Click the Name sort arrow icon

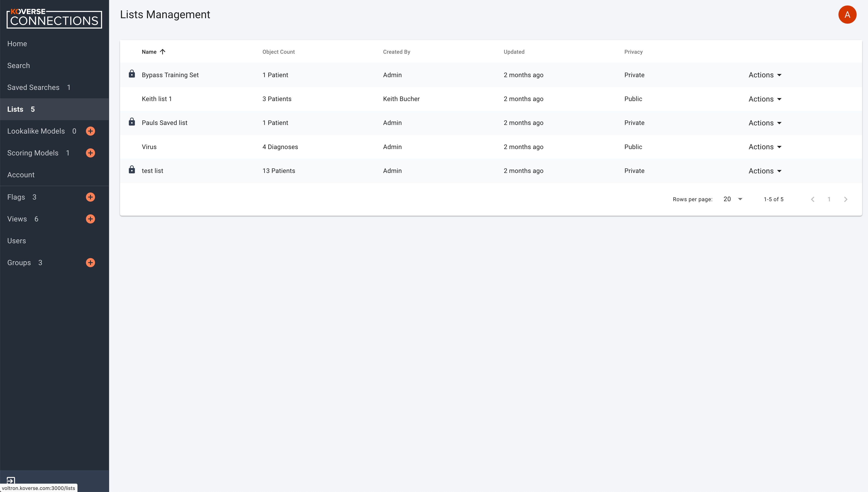tap(163, 52)
